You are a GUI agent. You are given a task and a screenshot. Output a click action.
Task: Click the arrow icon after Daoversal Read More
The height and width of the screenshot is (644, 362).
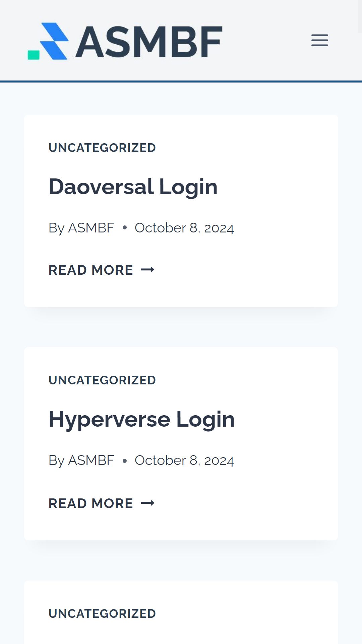click(147, 270)
